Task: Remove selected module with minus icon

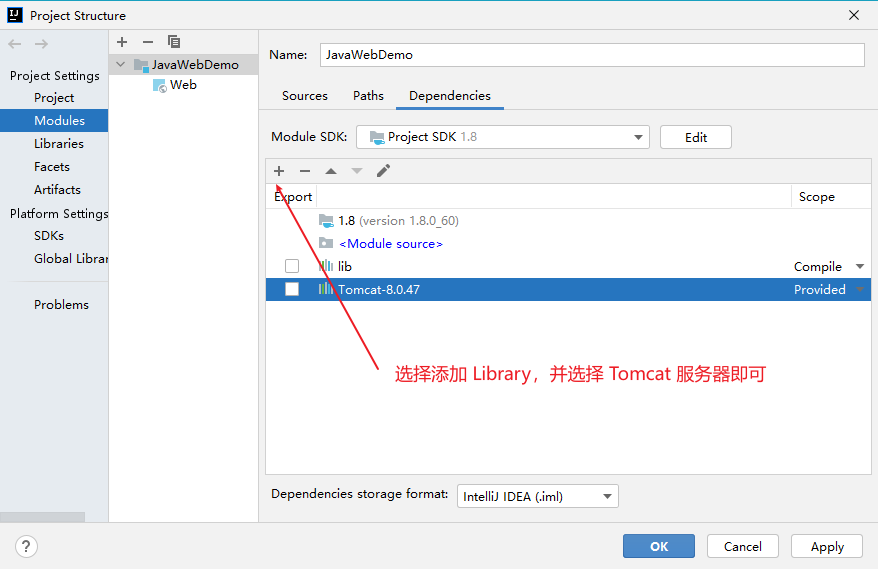Action: point(148,42)
